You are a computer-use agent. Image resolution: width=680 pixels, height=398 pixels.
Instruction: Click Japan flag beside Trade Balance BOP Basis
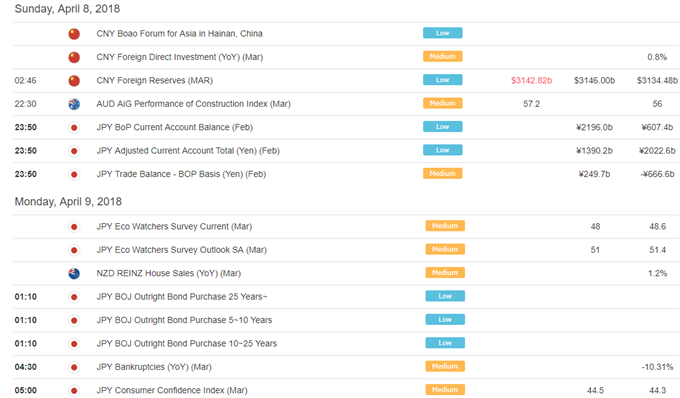pyautogui.click(x=74, y=174)
